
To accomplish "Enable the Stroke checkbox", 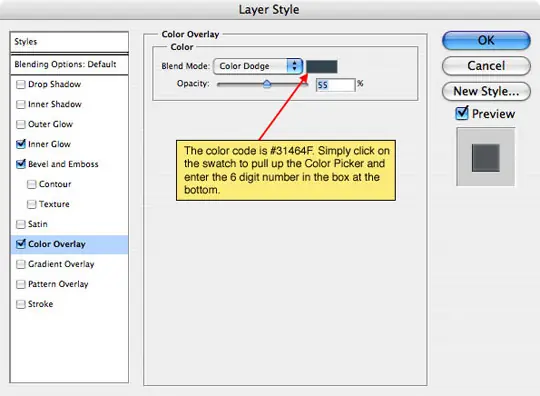I will click(21, 304).
